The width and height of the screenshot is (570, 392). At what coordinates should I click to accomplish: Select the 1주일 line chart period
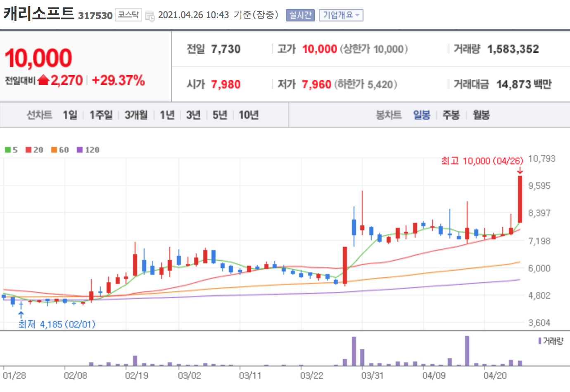[x=101, y=115]
